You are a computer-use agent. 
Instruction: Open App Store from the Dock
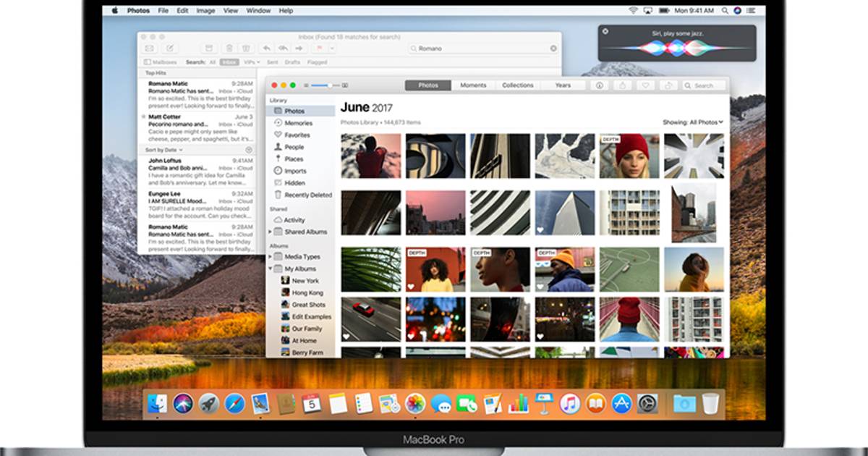coord(621,403)
